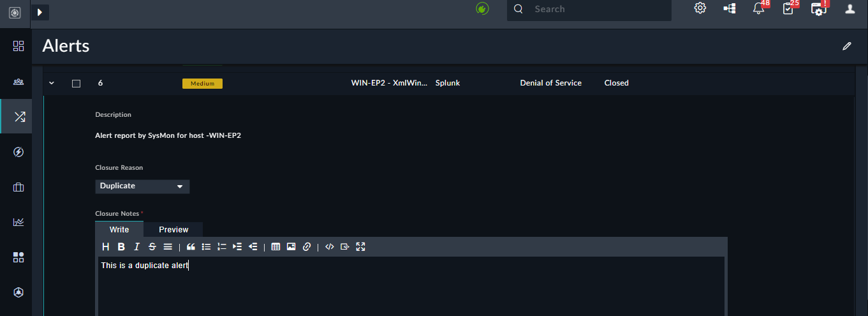Increase indent in the editor

(237, 246)
